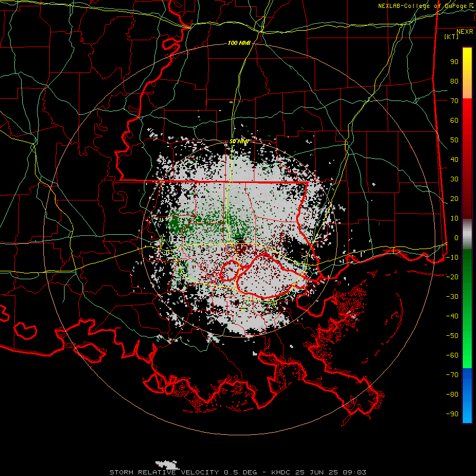476x476 pixels.
Task: Click the 100 NMI range ring label
Action: (x=239, y=43)
